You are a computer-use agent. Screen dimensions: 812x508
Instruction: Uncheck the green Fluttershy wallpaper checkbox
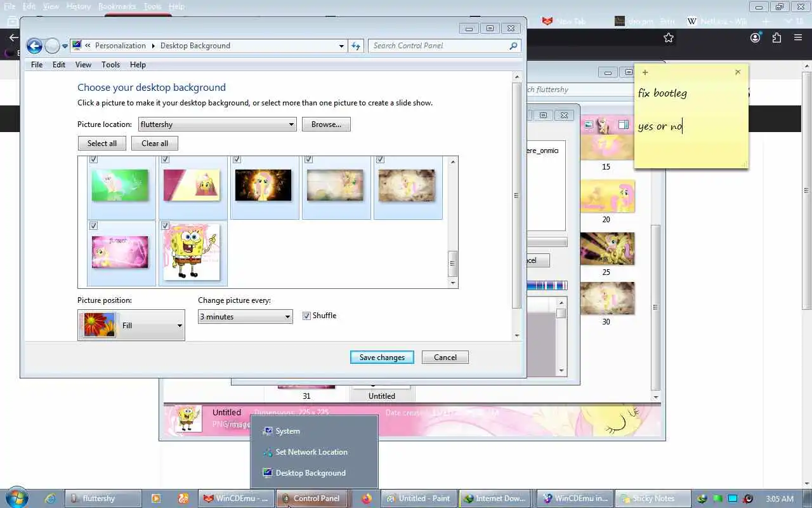tap(93, 160)
